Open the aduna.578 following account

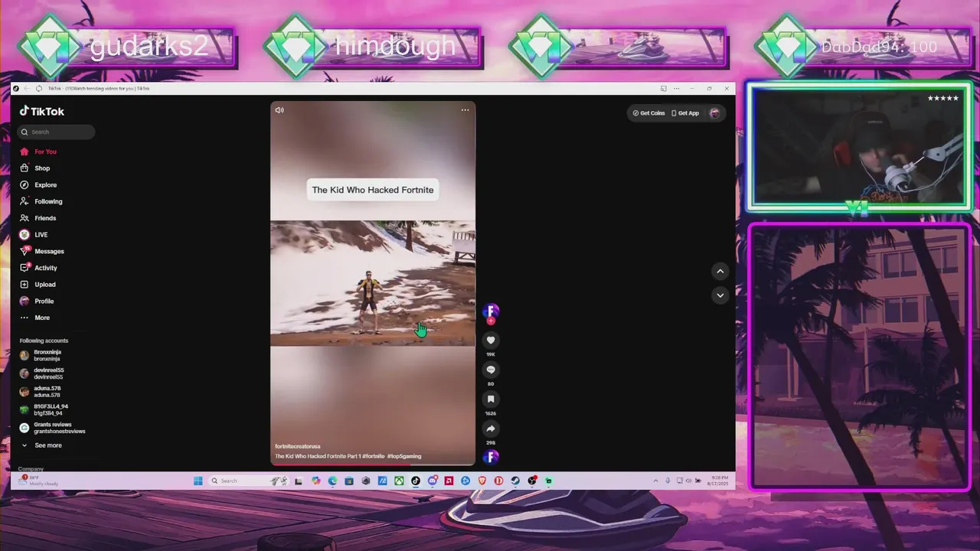tap(41, 392)
